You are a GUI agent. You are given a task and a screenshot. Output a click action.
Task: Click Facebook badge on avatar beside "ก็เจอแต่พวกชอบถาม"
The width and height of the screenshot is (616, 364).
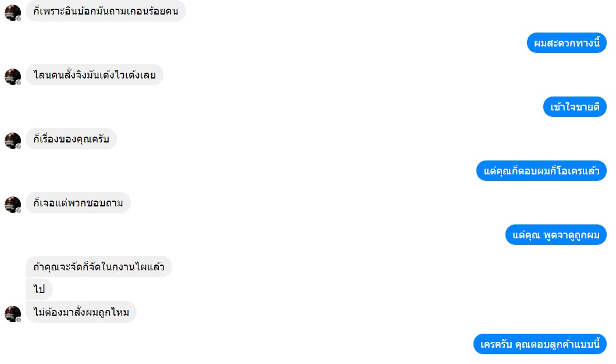click(x=19, y=210)
